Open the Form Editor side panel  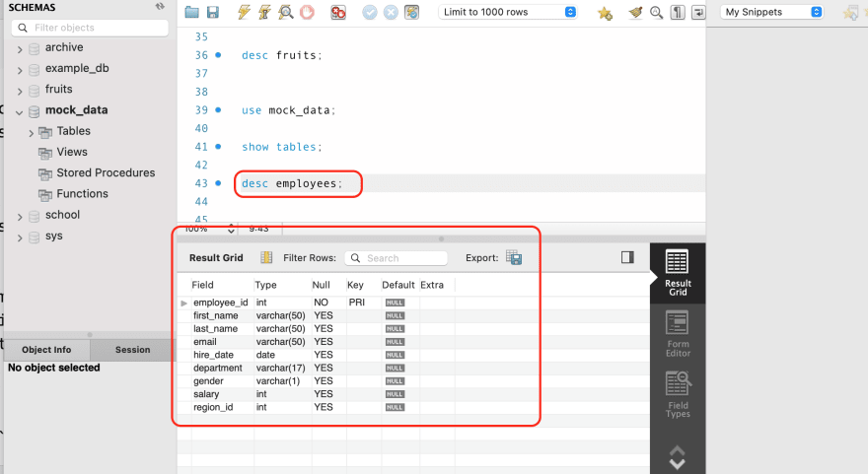tap(678, 333)
